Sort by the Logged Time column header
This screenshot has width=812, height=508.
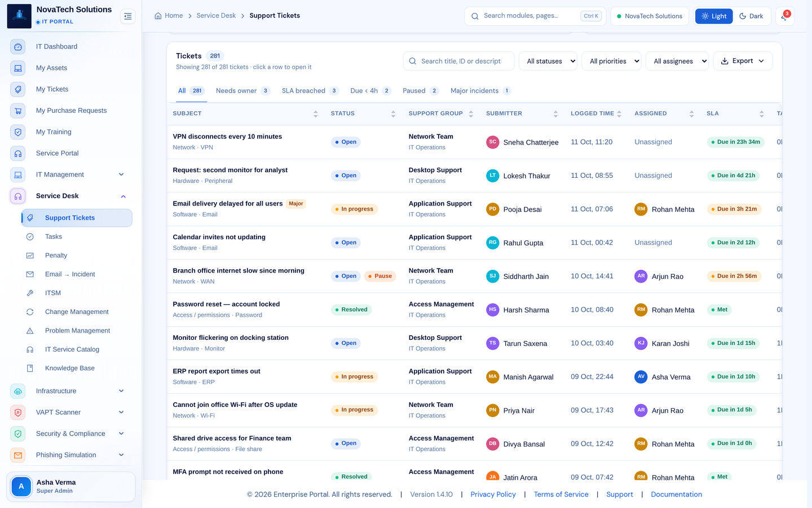click(x=596, y=113)
